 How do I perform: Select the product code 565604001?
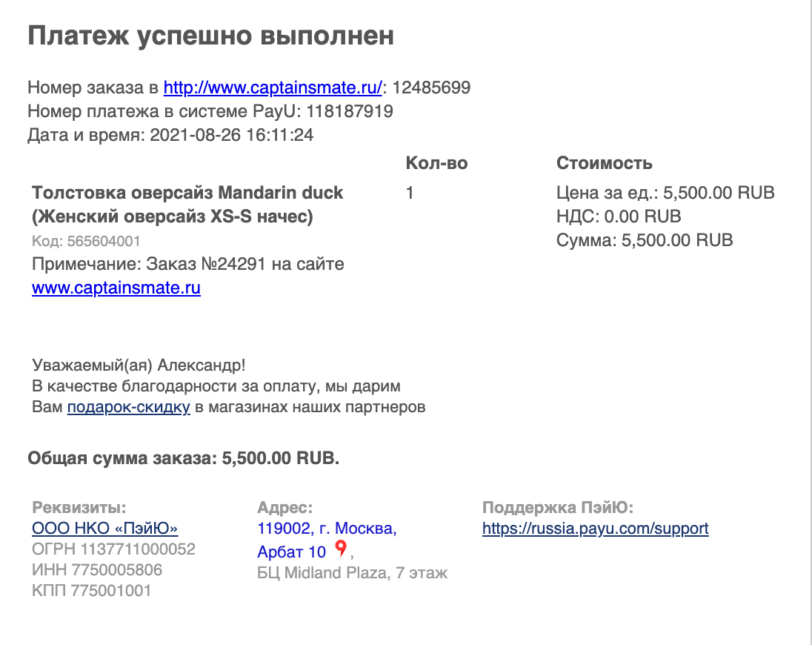point(104,241)
